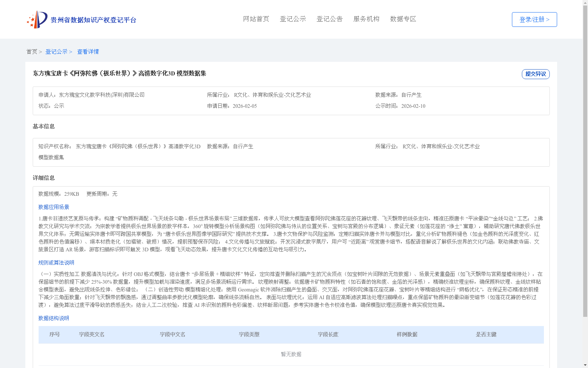This screenshot has height=368, width=588.
Task: Click the applicant name 东方瑰宝文化数字科技(深圳)有限公司
Action: [x=102, y=95]
